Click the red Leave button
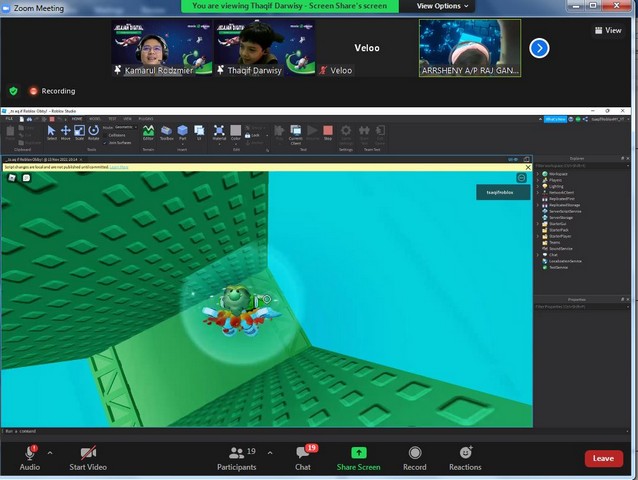The image size is (638, 480). (x=603, y=458)
